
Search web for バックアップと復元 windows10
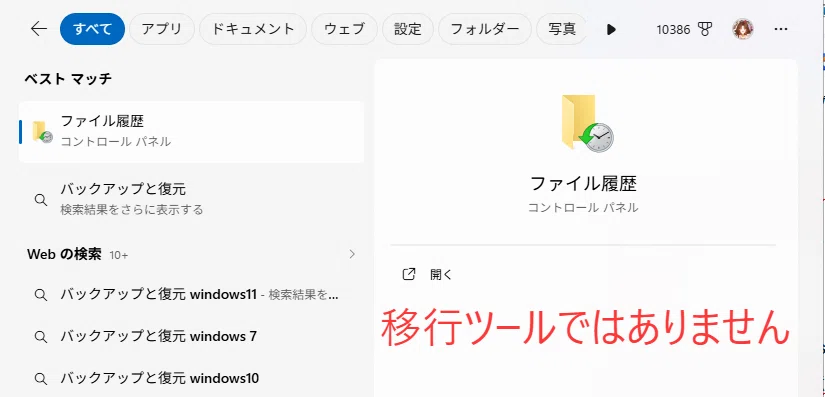[192, 378]
